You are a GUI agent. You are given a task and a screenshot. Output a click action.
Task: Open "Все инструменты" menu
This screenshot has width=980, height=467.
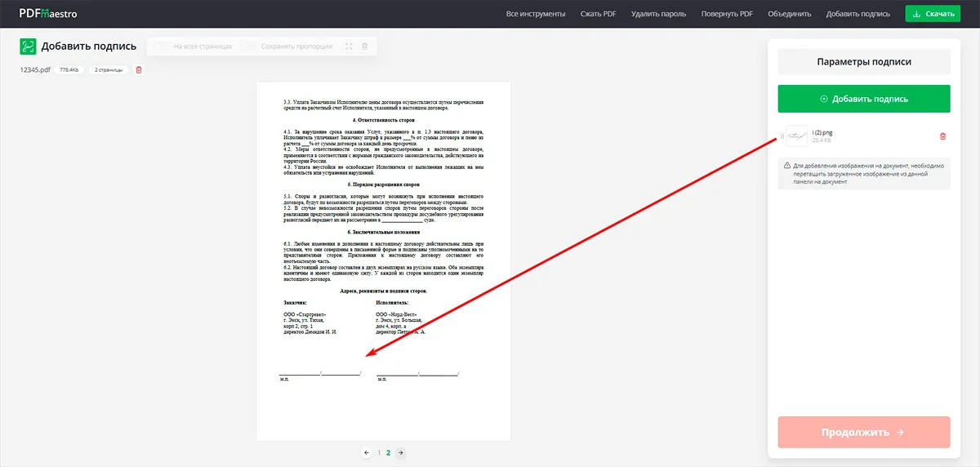click(536, 14)
